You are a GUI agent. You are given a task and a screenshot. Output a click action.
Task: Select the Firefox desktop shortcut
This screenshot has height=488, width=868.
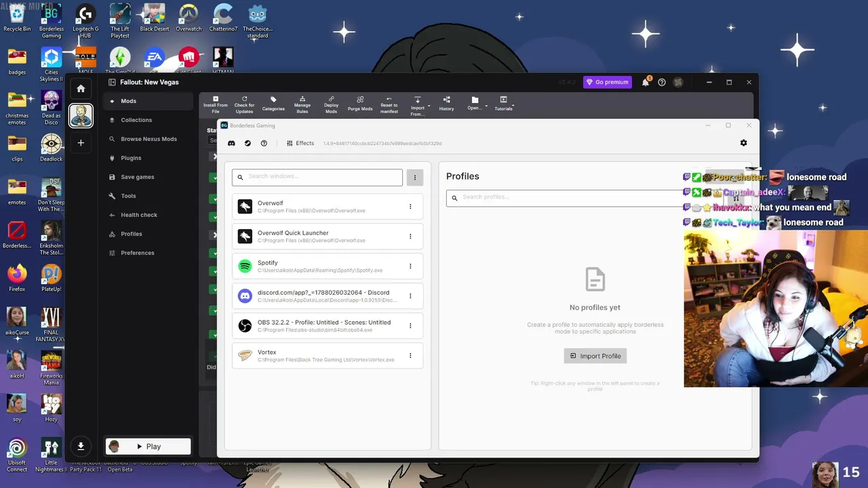(x=17, y=278)
